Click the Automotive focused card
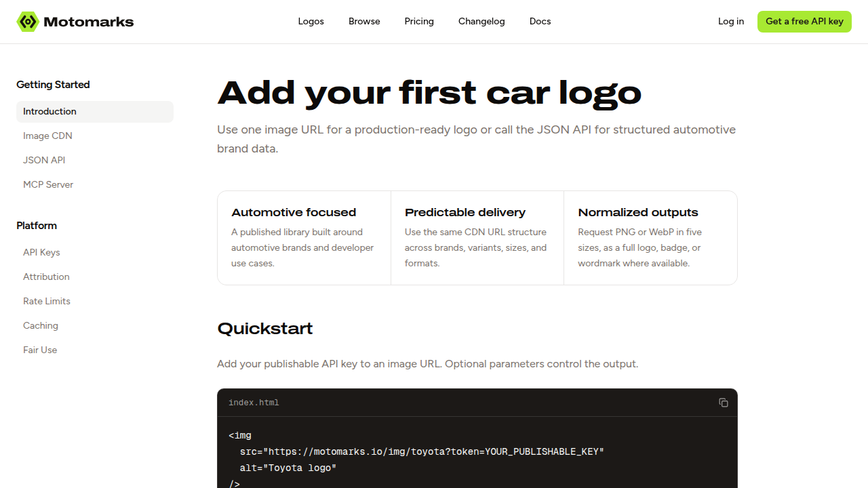The height and width of the screenshot is (488, 868). pos(304,238)
